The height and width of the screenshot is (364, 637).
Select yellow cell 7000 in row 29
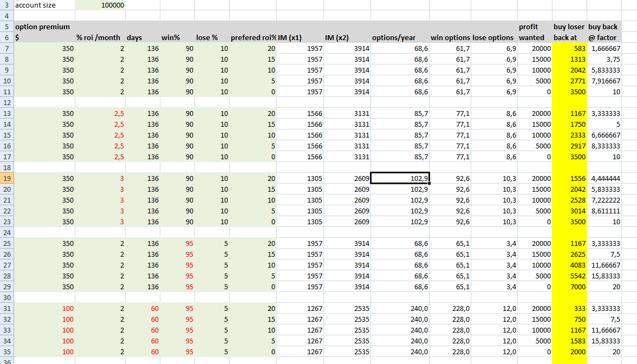click(x=570, y=287)
